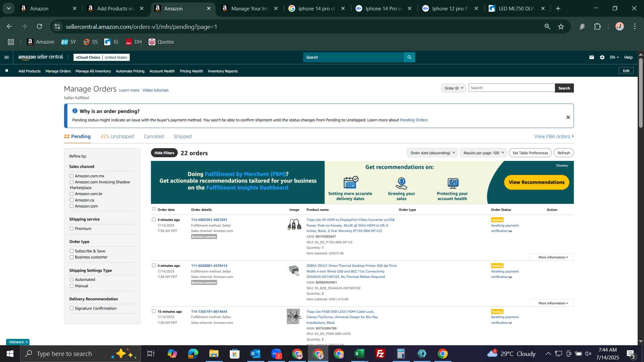The image size is (644, 362).
Task: Open the browser extensions puzzle icon
Action: 598,26
